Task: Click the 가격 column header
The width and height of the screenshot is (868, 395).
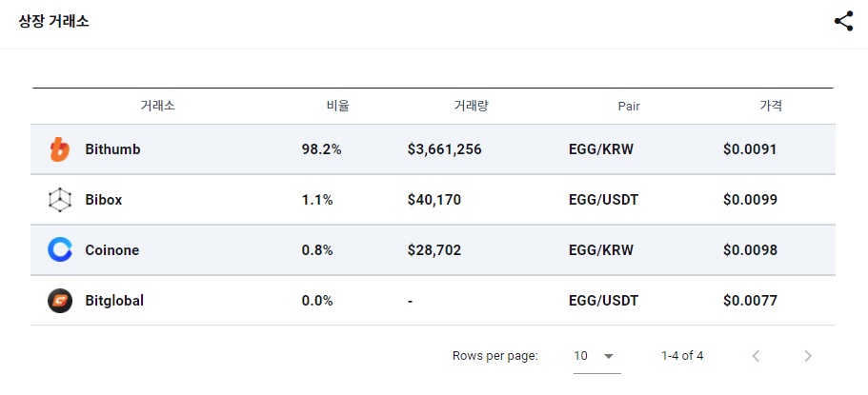Action: coord(771,106)
